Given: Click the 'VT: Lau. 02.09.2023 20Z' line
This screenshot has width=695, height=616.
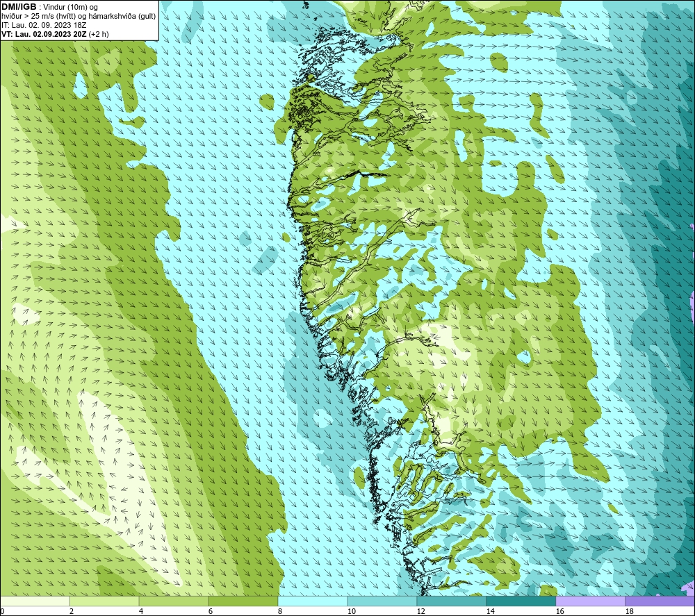Looking at the screenshot, I should (x=44, y=33).
